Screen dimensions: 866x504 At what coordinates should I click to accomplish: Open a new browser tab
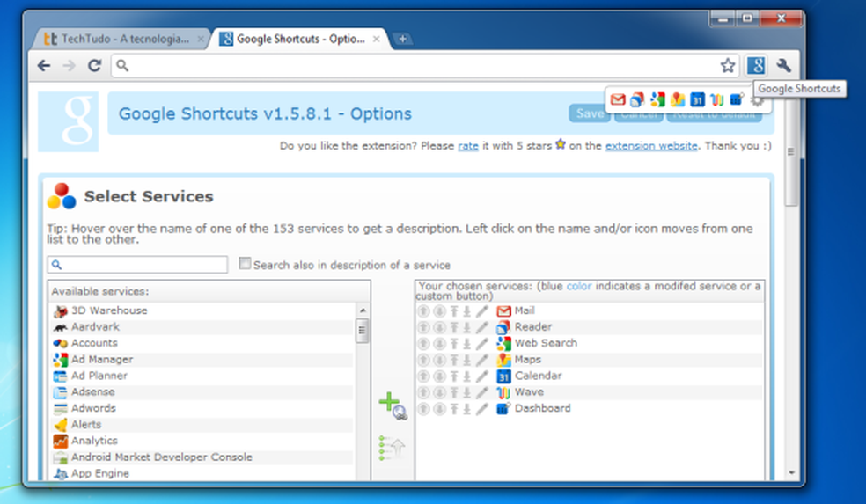(x=402, y=39)
